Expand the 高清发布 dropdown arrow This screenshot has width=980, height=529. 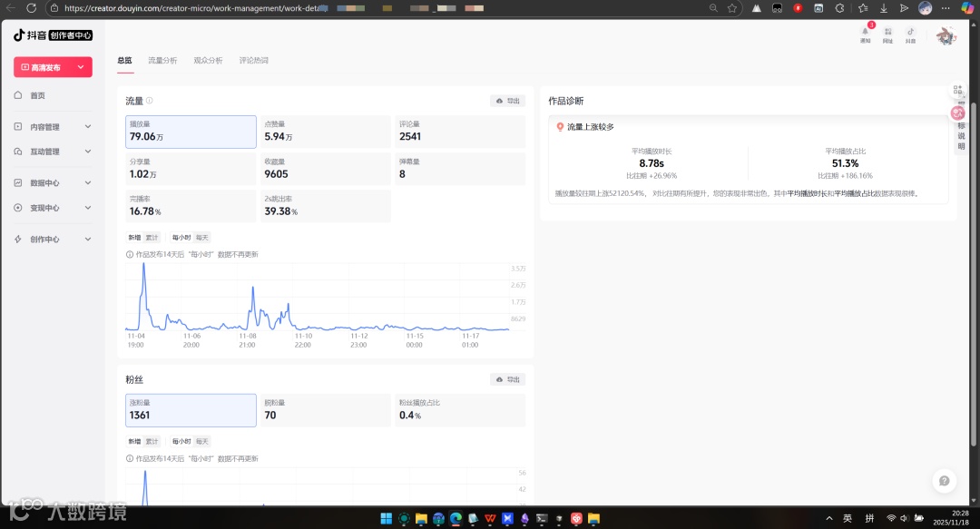click(81, 67)
